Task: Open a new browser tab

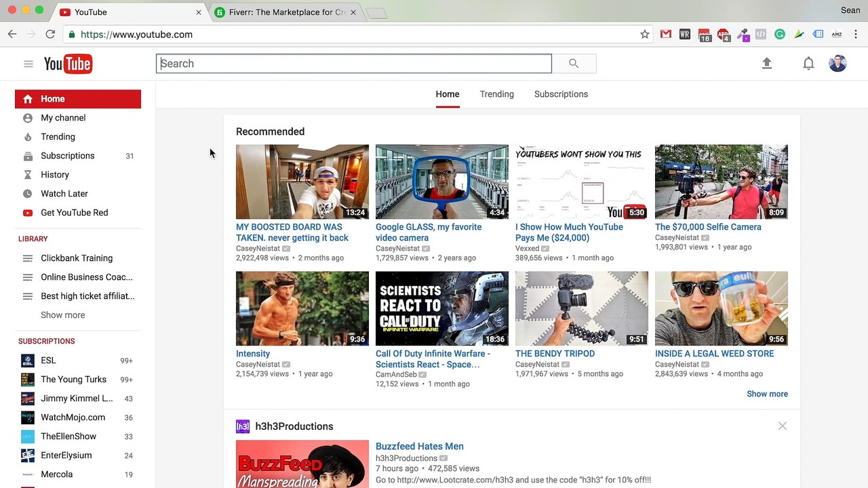Action: pyautogui.click(x=376, y=13)
